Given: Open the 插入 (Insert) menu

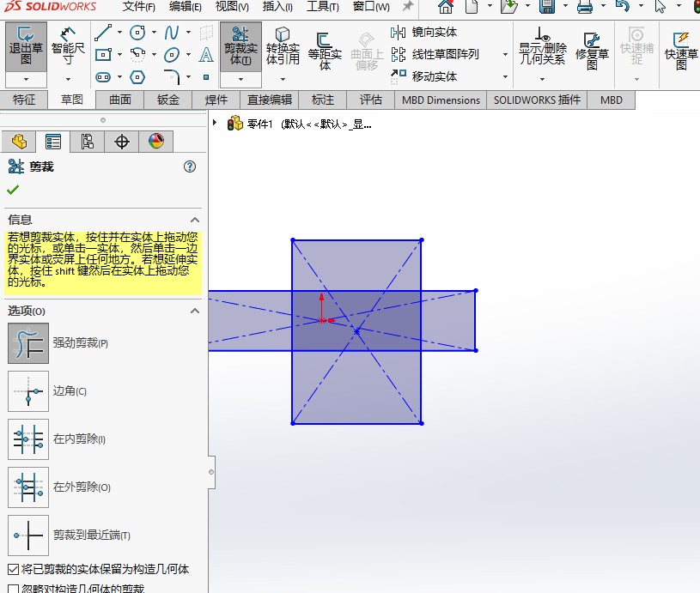Looking at the screenshot, I should [x=277, y=7].
